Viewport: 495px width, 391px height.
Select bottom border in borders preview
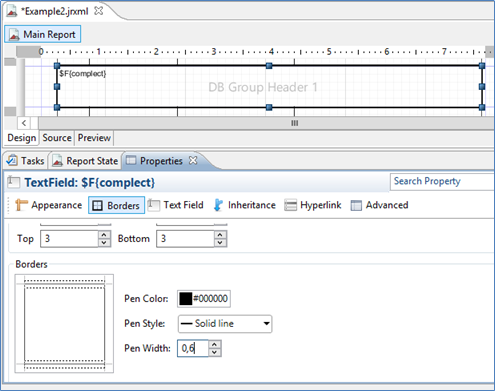tap(64, 364)
